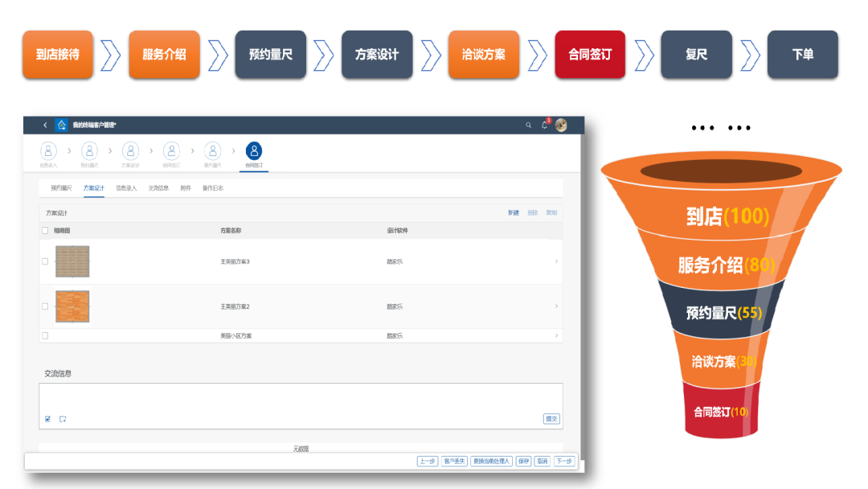Click the 客户丢失 button
The image size is (868, 489).
tap(454, 462)
